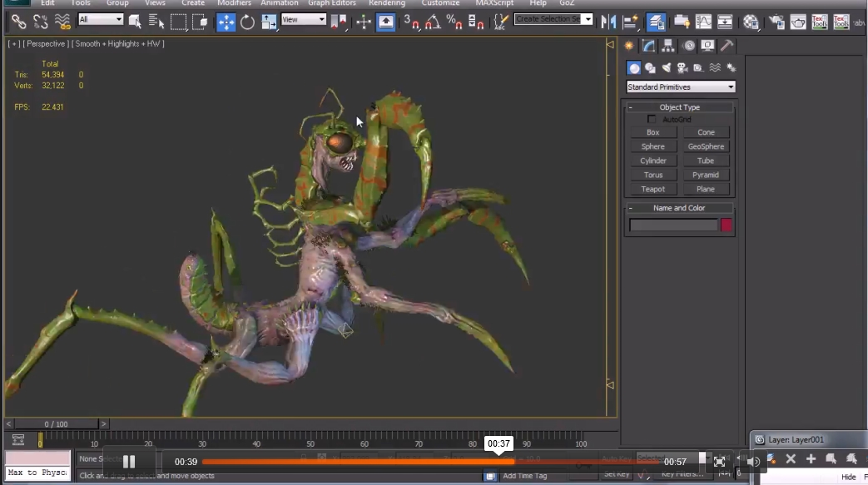Open the Perspective viewport label menu
868x485 pixels.
click(x=47, y=44)
